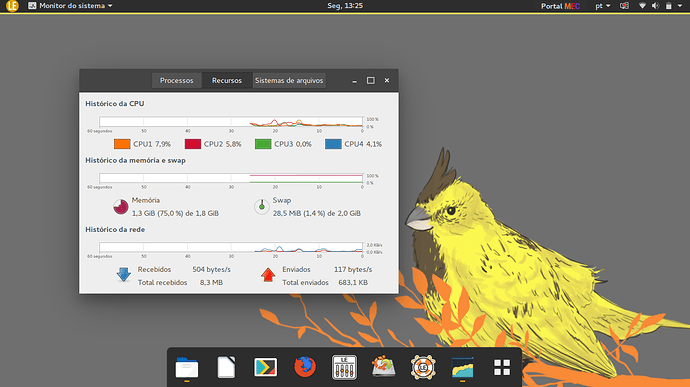690x387 pixels.
Task: Expand the Monitor do sistema app menu
Action: click(70, 6)
